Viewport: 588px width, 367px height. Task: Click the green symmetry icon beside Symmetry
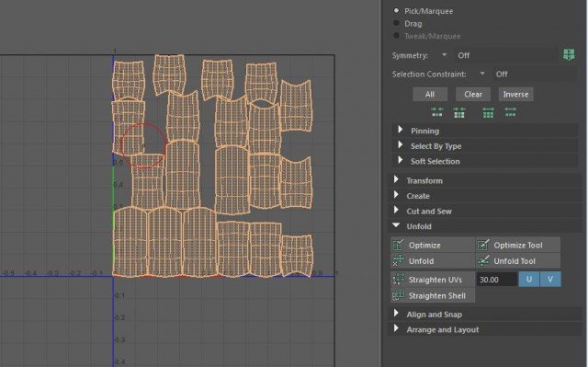[569, 55]
